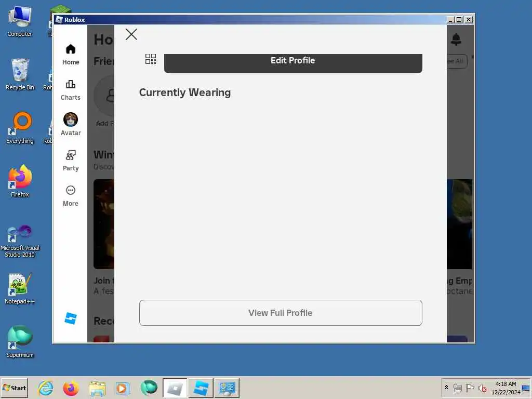Click View Full Profile button
The image size is (532, 399).
coord(281,312)
